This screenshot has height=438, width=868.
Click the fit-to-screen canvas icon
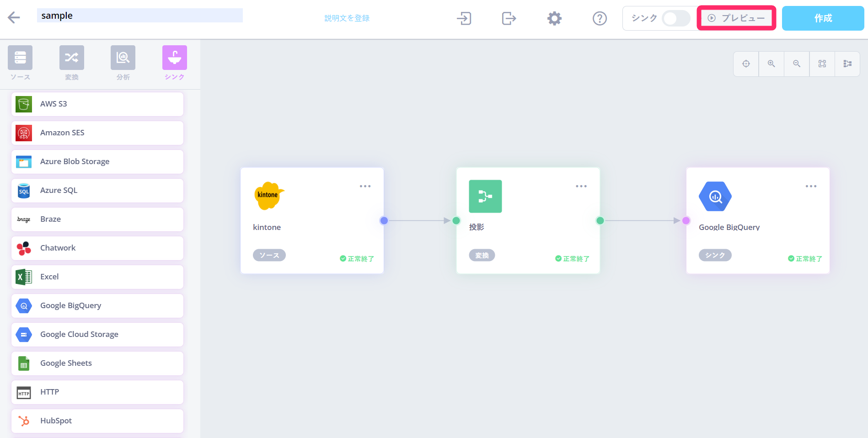tap(822, 64)
